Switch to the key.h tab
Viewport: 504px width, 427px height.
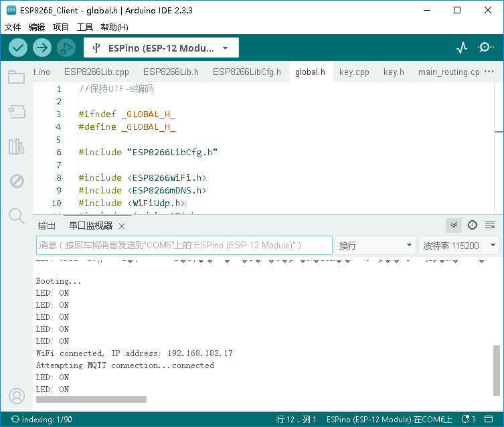394,72
